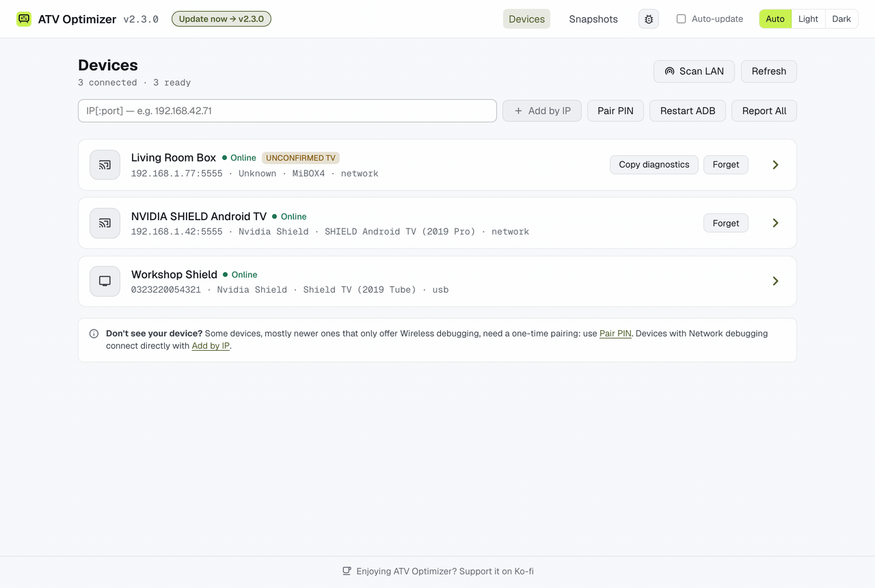Expand the NVIDIA SHIELD Android TV chevron
The width and height of the screenshot is (875, 588).
click(x=775, y=223)
